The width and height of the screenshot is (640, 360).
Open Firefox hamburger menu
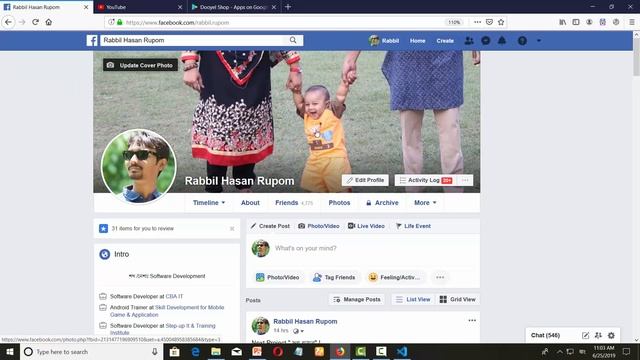[x=631, y=22]
